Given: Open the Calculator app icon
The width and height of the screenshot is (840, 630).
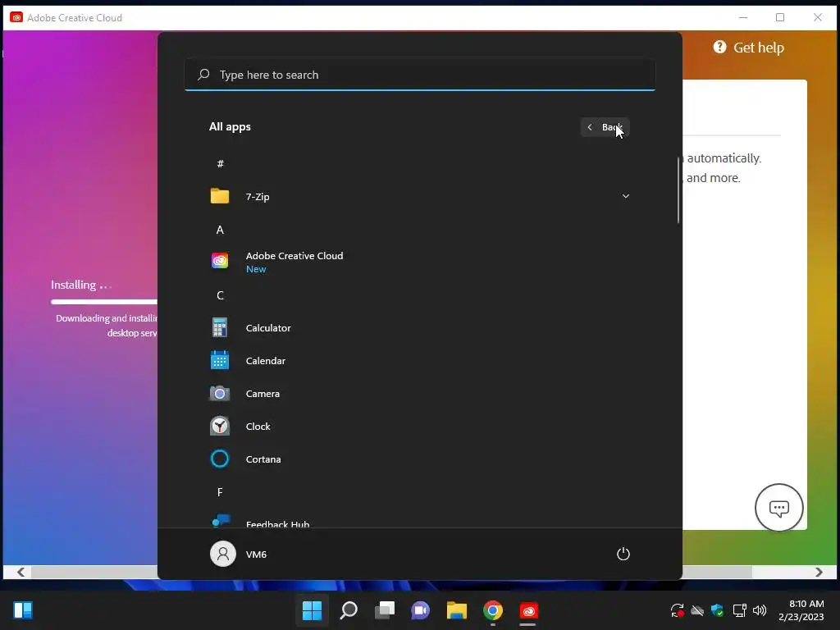Looking at the screenshot, I should coord(220,327).
